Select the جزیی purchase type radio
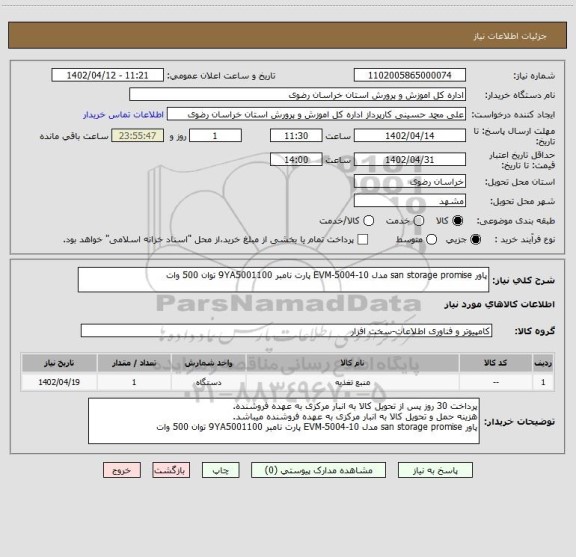 click(x=476, y=240)
